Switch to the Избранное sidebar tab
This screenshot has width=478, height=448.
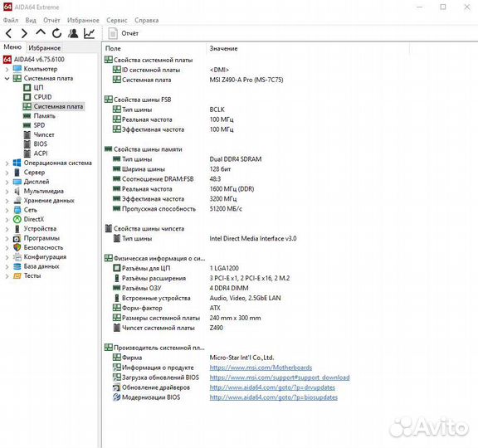click(45, 48)
